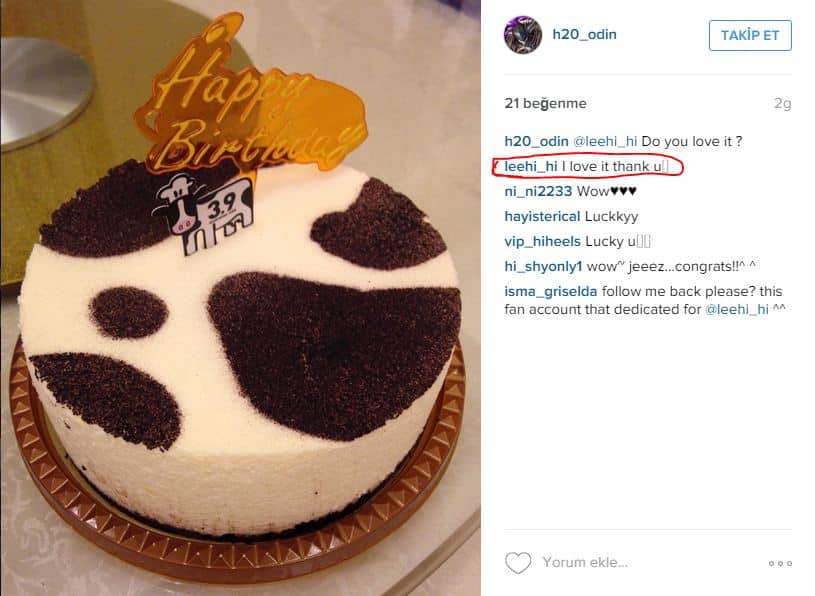Click the heart like icon
This screenshot has width=815, height=596.
518,562
